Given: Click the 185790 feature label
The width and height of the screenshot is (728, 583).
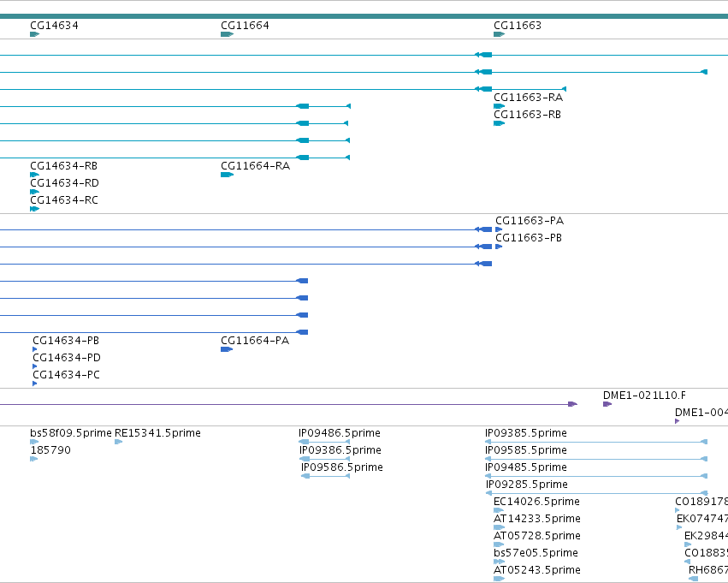Looking at the screenshot, I should click(50, 450).
